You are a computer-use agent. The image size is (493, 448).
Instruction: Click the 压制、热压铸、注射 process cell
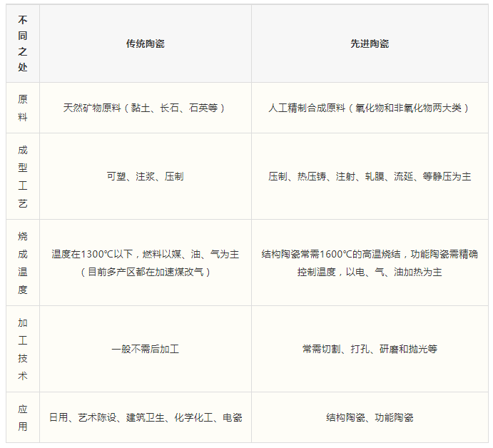pos(370,176)
